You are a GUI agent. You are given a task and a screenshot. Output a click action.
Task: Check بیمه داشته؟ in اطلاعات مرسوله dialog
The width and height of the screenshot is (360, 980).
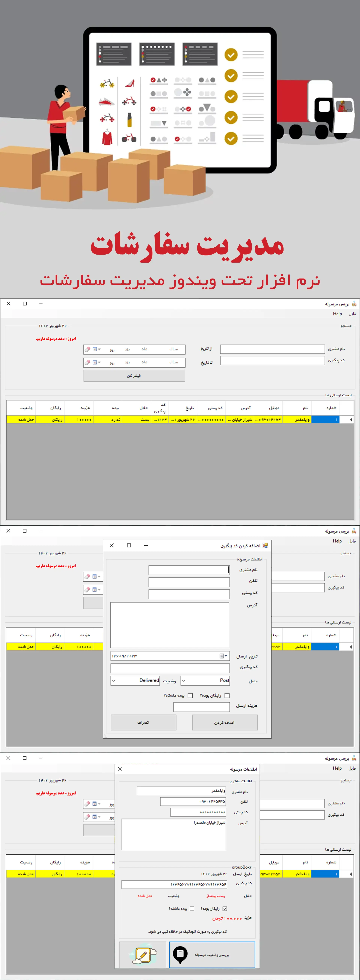point(192,908)
